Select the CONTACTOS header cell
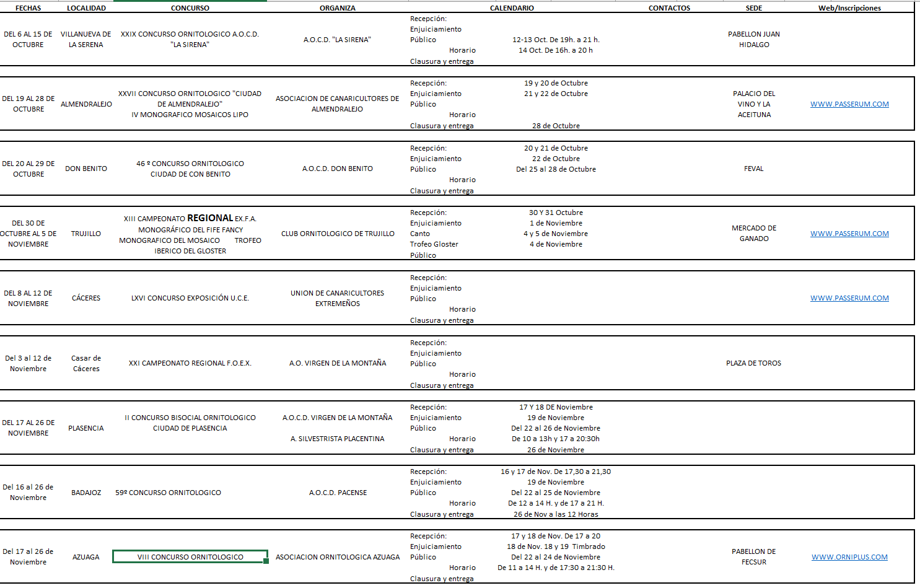Image resolution: width=920 pixels, height=588 pixels. point(669,8)
